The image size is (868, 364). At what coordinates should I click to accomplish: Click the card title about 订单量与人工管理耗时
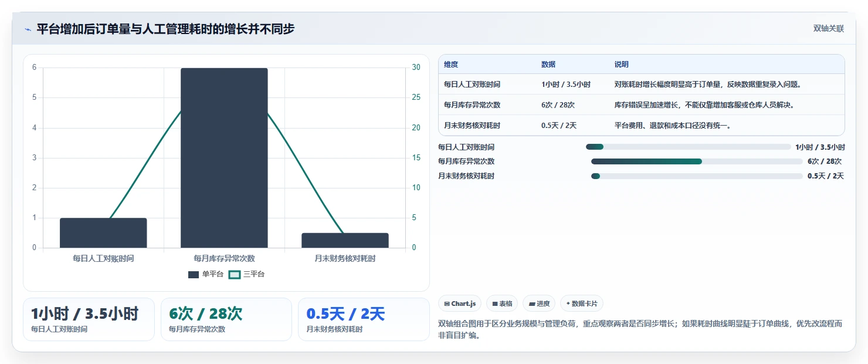165,29
